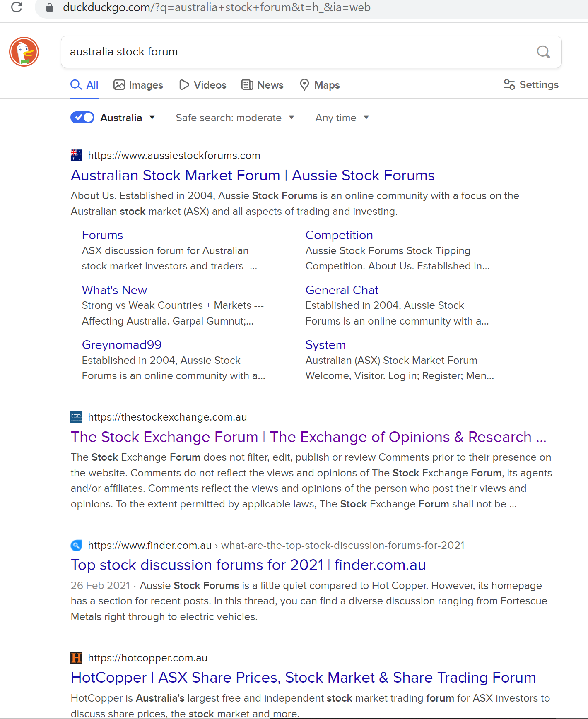Select the All results tab
The width and height of the screenshot is (588, 719).
point(84,85)
